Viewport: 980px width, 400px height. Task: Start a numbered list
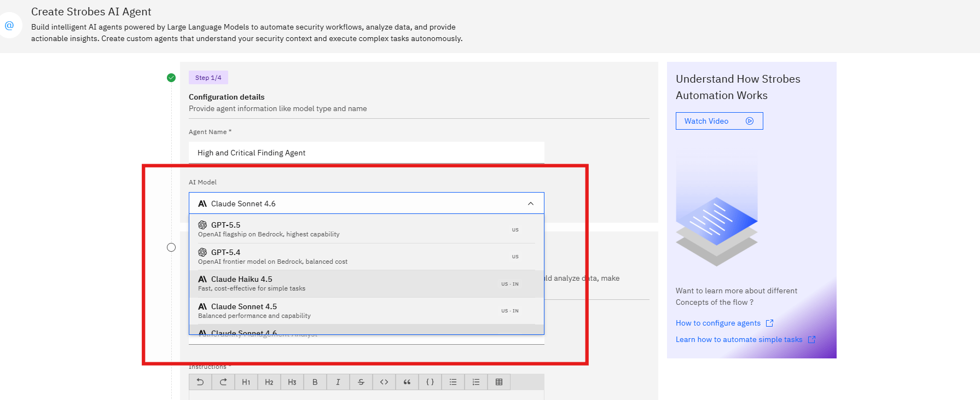pos(476,382)
